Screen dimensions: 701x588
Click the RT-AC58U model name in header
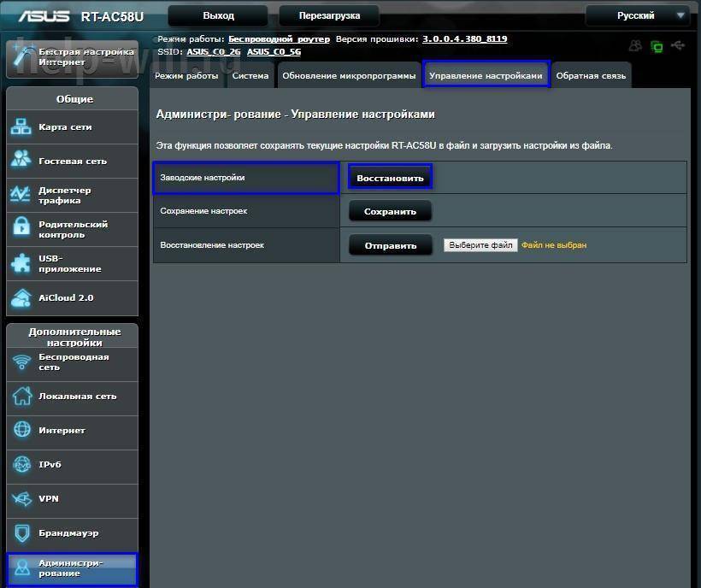pos(112,16)
